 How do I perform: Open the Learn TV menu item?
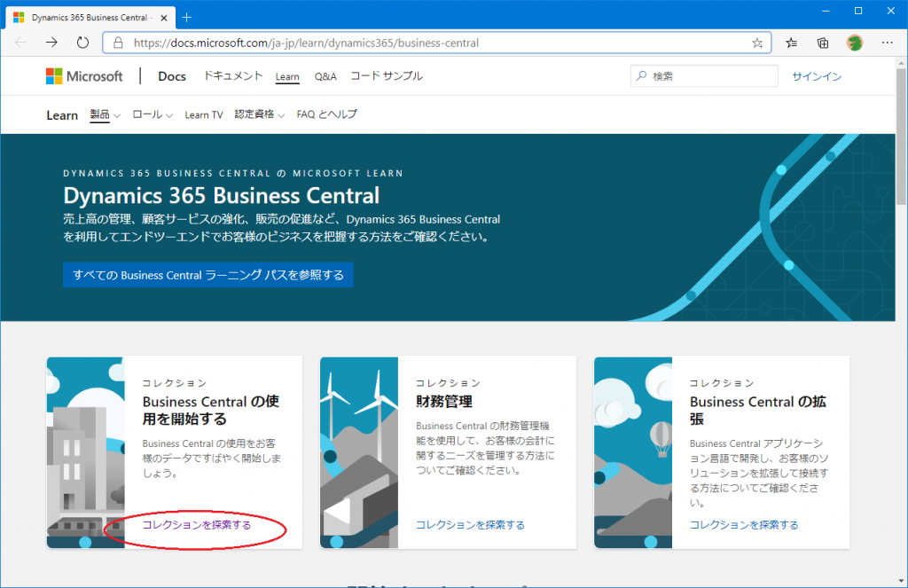(204, 114)
